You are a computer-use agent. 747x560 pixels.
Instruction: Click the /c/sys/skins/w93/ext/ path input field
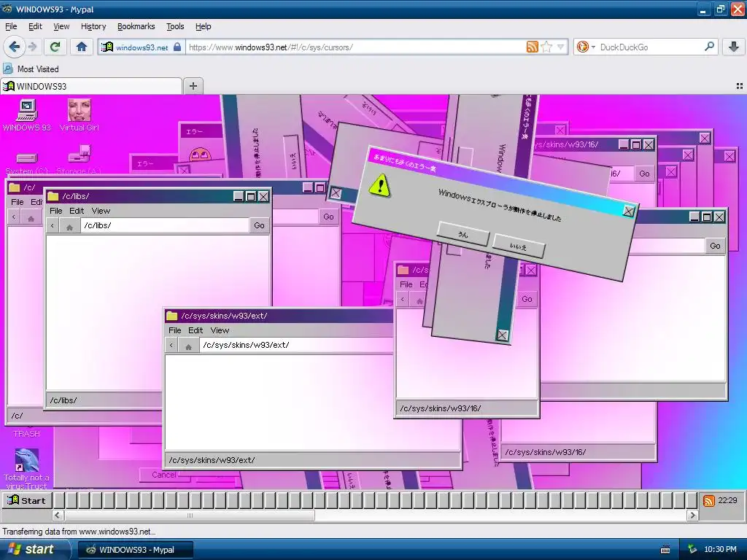[296, 345]
